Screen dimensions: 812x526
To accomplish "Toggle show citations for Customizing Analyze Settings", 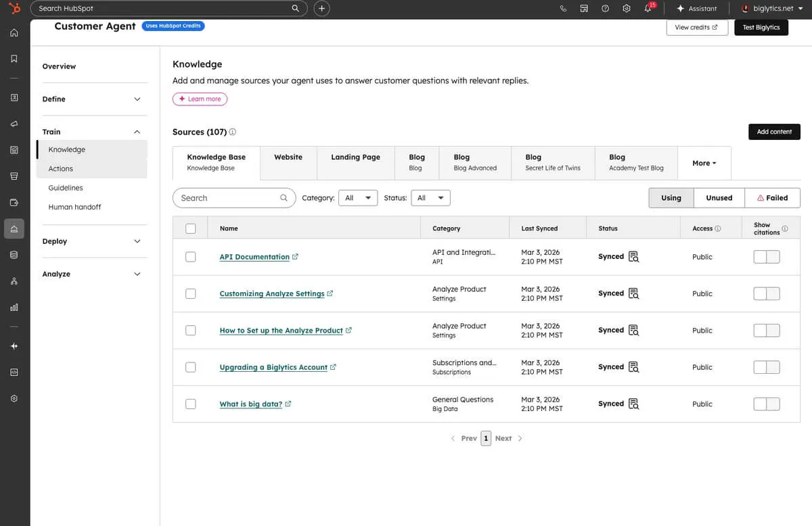I will pyautogui.click(x=767, y=293).
